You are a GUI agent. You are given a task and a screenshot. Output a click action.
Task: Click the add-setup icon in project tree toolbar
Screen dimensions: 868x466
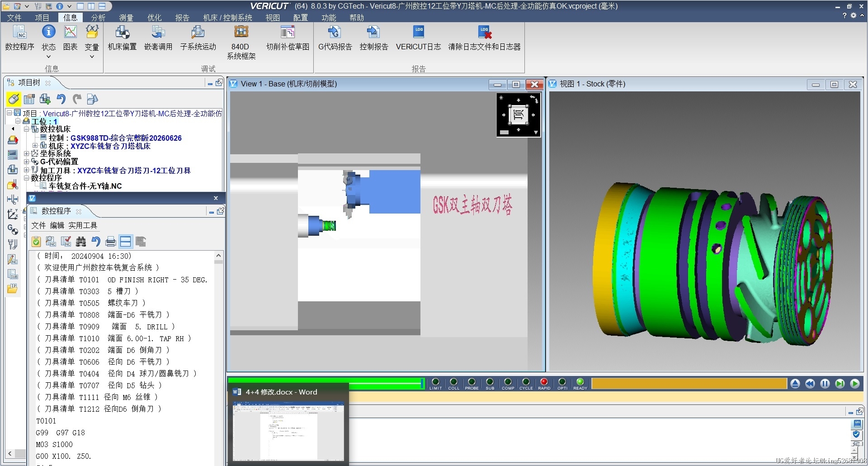coord(45,99)
